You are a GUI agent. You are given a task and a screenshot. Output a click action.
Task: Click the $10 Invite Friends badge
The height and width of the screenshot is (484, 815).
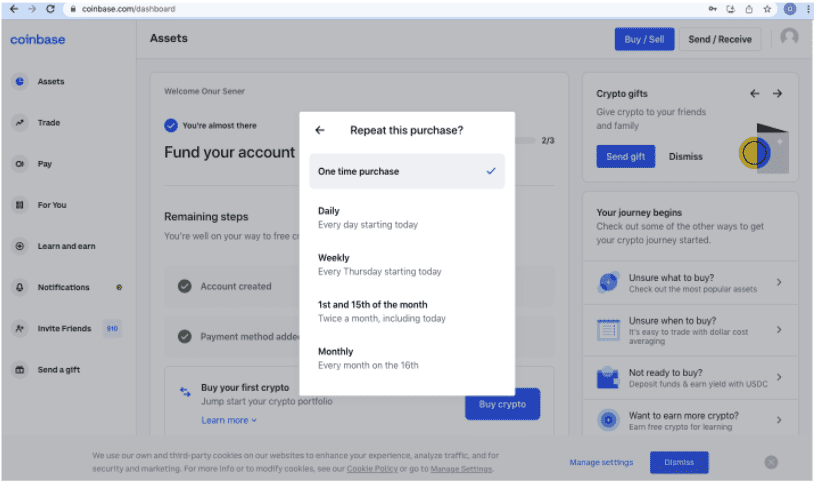pyautogui.click(x=112, y=329)
